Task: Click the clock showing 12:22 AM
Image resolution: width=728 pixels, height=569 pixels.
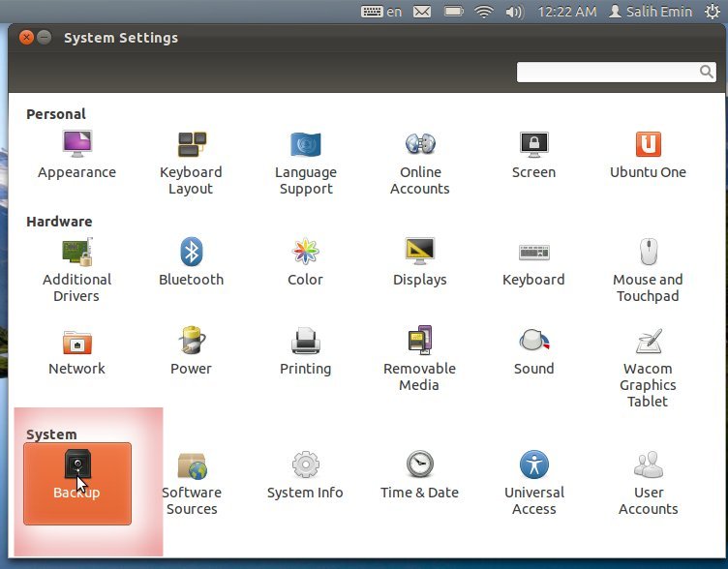Action: [565, 12]
